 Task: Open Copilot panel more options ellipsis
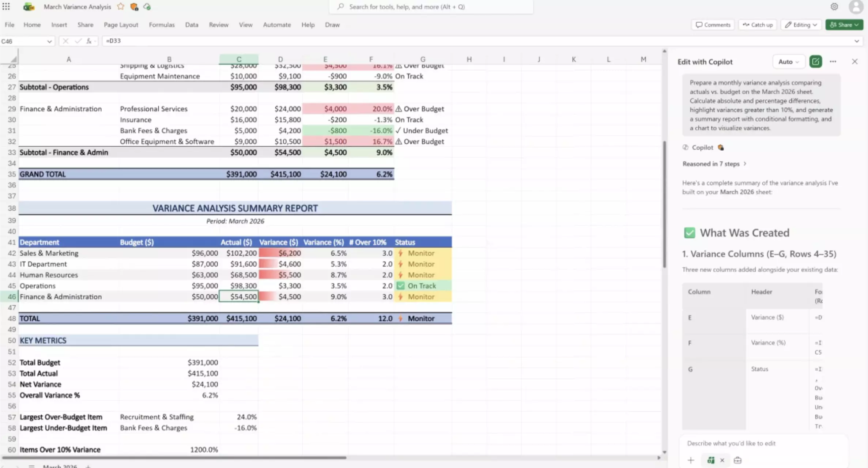(833, 61)
